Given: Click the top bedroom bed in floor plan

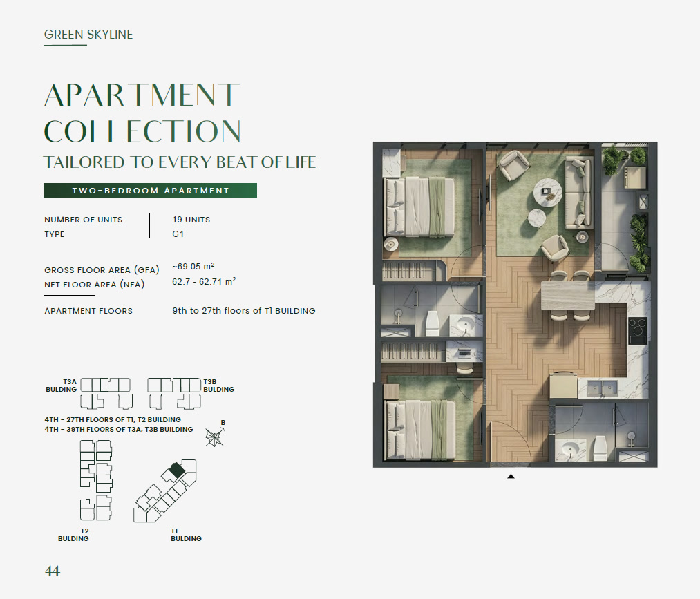Looking at the screenshot, I should point(419,206).
